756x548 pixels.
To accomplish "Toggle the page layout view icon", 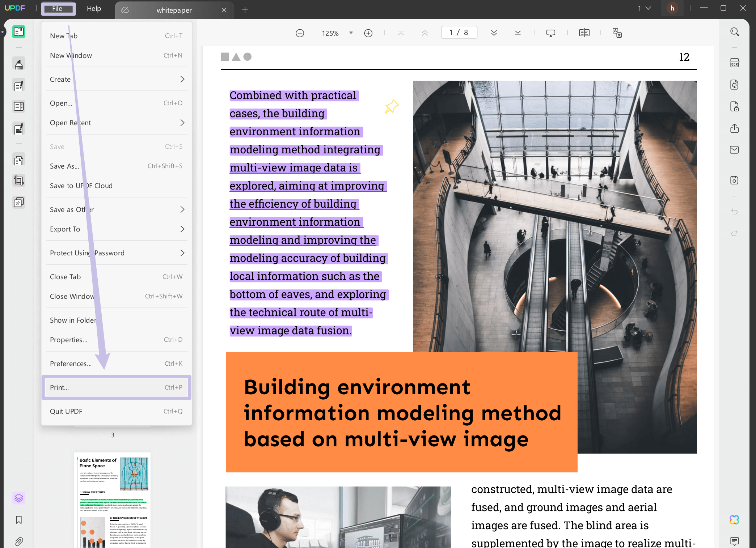I will 584,33.
